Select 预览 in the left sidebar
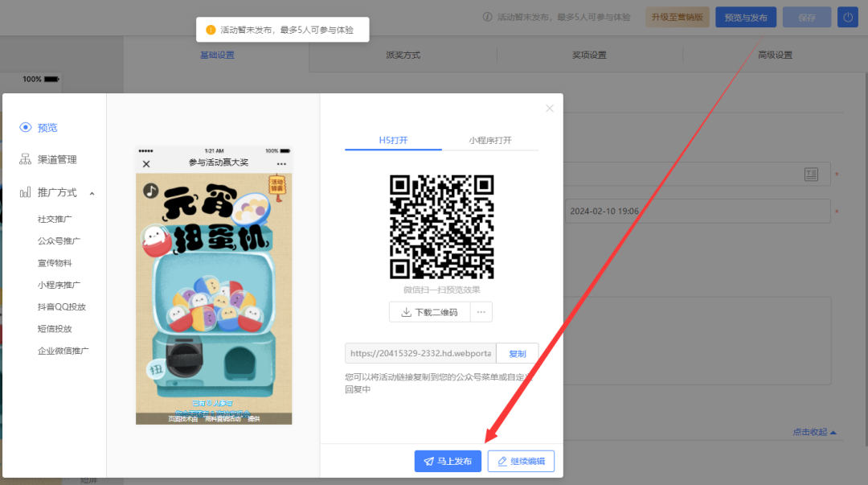Viewport: 868px width, 485px height. [47, 128]
